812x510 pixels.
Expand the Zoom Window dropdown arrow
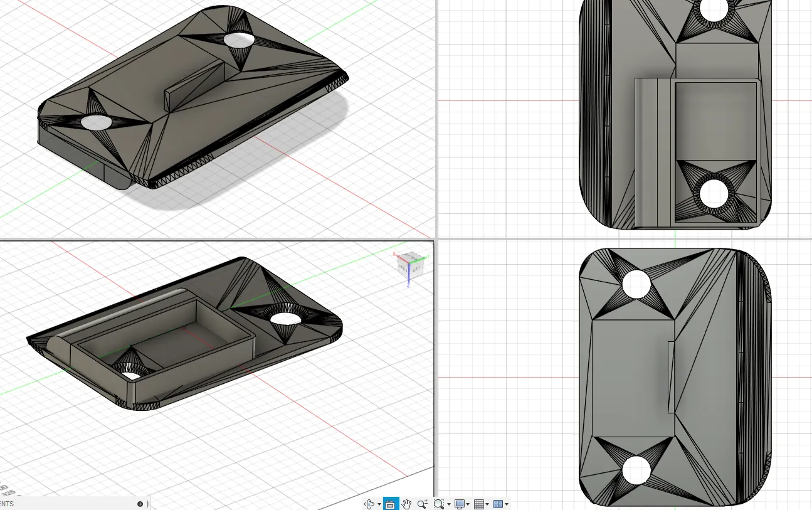pyautogui.click(x=449, y=504)
